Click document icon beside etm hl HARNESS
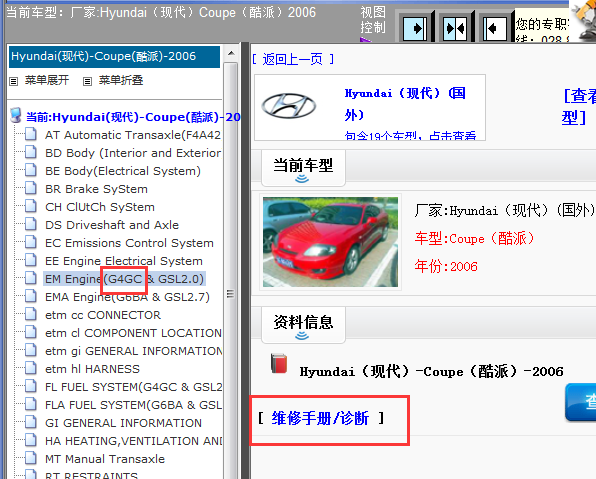 click(x=31, y=368)
